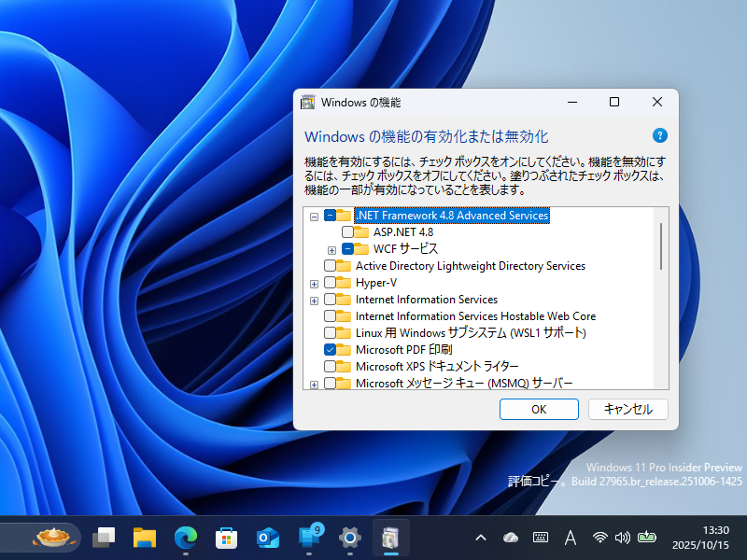Select the Linux 用 Windows サブシステム entry
Screen dimensions: 747x560
coord(439,332)
